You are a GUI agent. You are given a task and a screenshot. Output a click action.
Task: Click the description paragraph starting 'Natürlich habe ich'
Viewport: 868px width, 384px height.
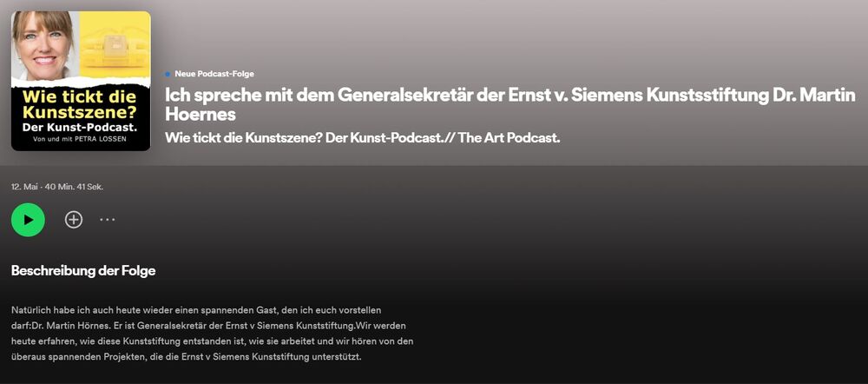tap(212, 333)
